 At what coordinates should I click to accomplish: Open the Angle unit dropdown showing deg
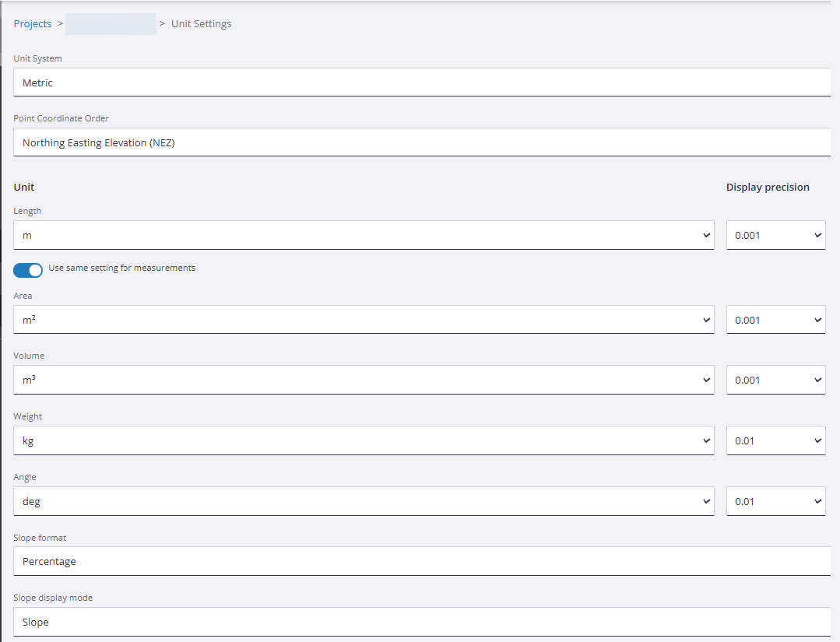pyautogui.click(x=363, y=501)
